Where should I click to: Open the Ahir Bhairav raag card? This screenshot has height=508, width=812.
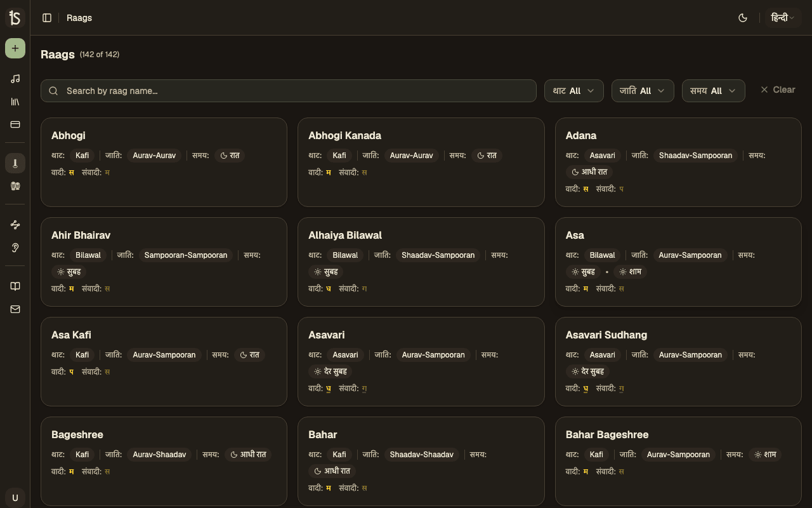[164, 262]
